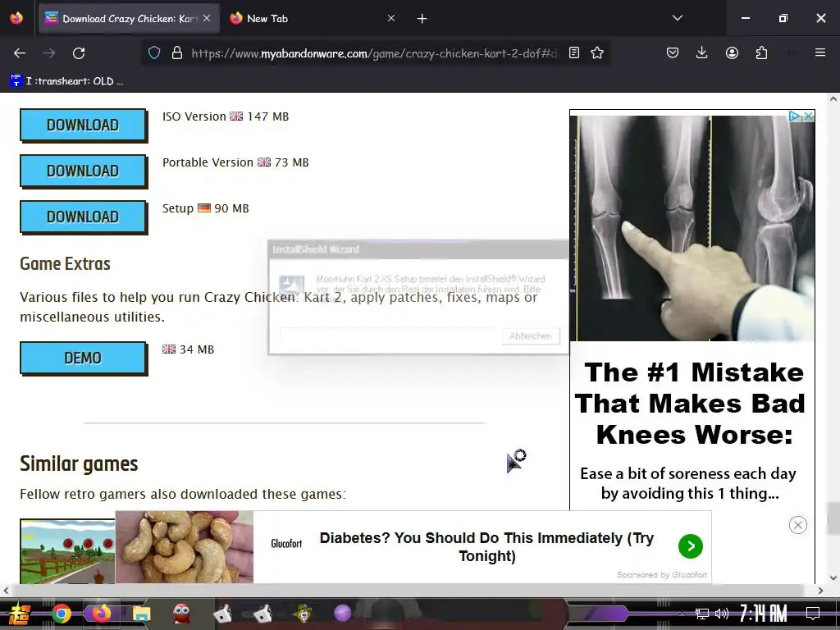The image size is (840, 630).
Task: Click the Abbrechen button in InstallShield Wizard
Action: pyautogui.click(x=531, y=336)
